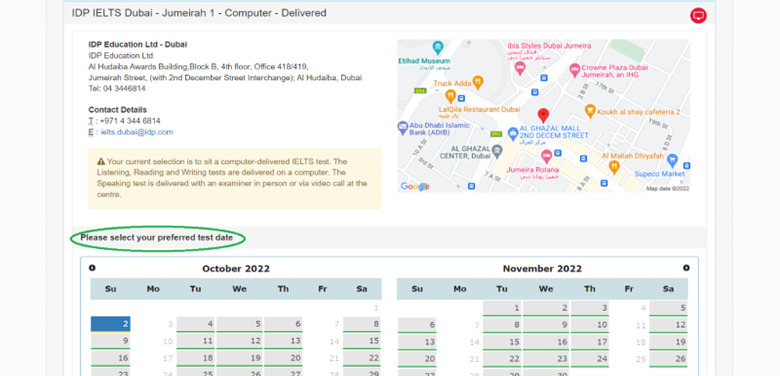Pick November 13 test date

point(417,342)
